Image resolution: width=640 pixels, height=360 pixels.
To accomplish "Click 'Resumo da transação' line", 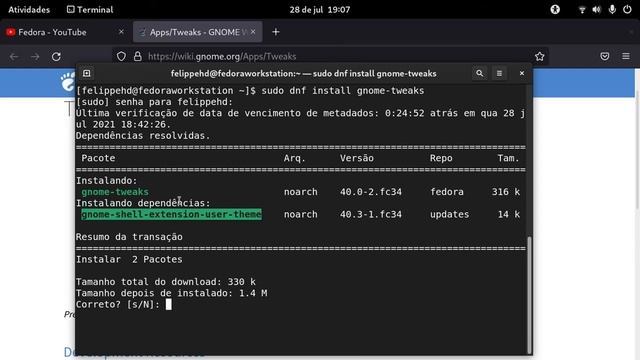I will pos(129,237).
